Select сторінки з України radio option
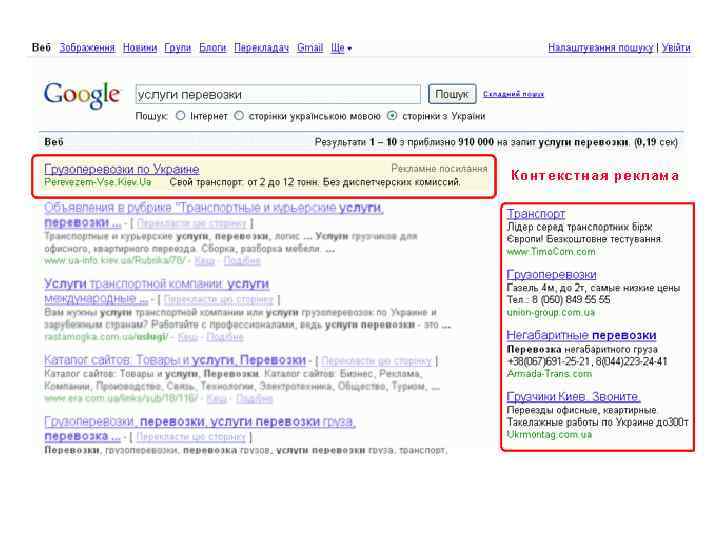 [x=392, y=116]
